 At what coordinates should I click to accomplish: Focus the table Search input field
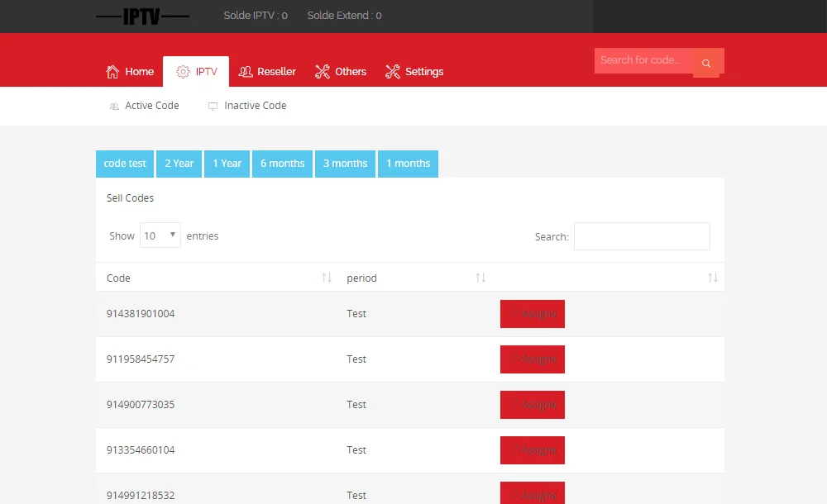coord(642,236)
